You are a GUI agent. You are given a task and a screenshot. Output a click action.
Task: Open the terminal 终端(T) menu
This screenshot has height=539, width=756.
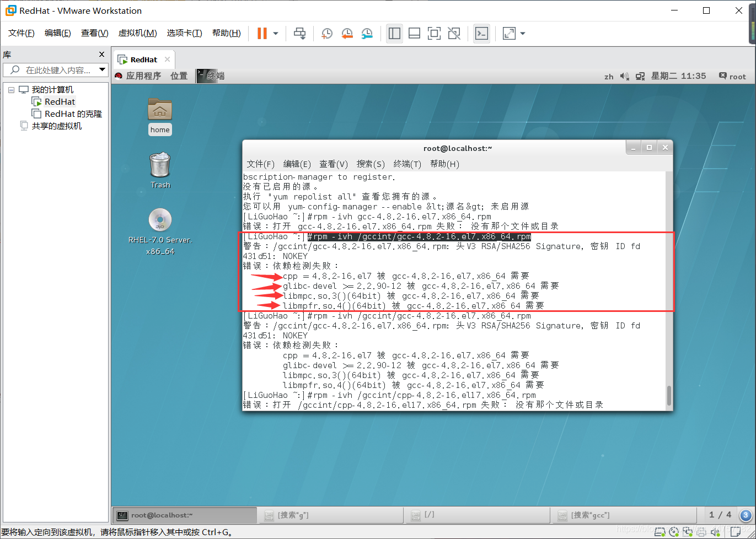408,164
